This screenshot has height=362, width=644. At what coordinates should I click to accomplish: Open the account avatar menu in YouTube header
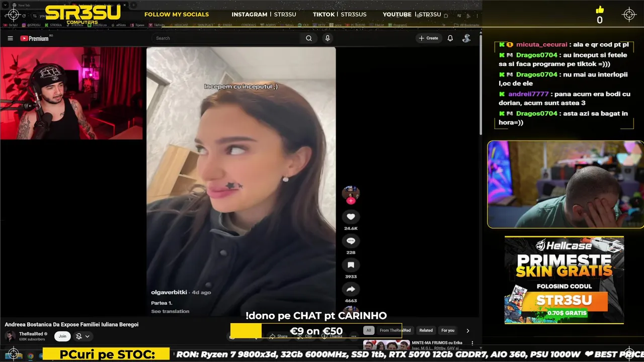point(466,38)
